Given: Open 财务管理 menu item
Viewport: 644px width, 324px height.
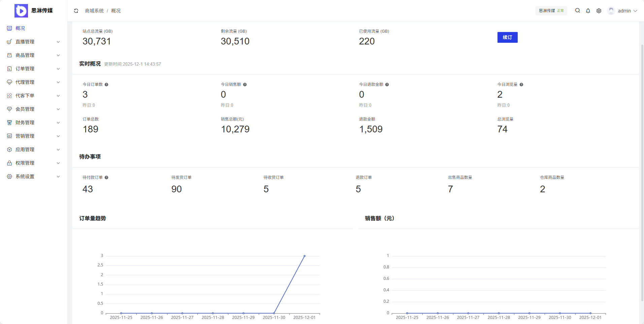Looking at the screenshot, I should point(33,123).
